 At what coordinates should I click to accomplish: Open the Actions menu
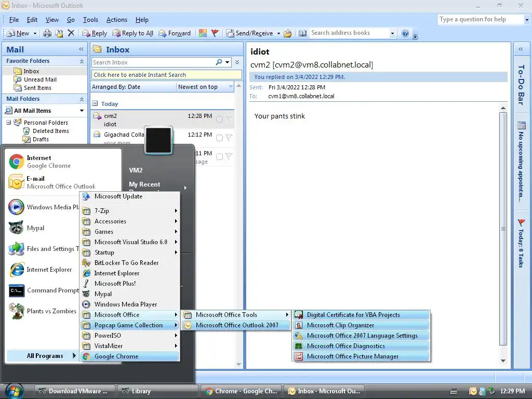point(117,20)
